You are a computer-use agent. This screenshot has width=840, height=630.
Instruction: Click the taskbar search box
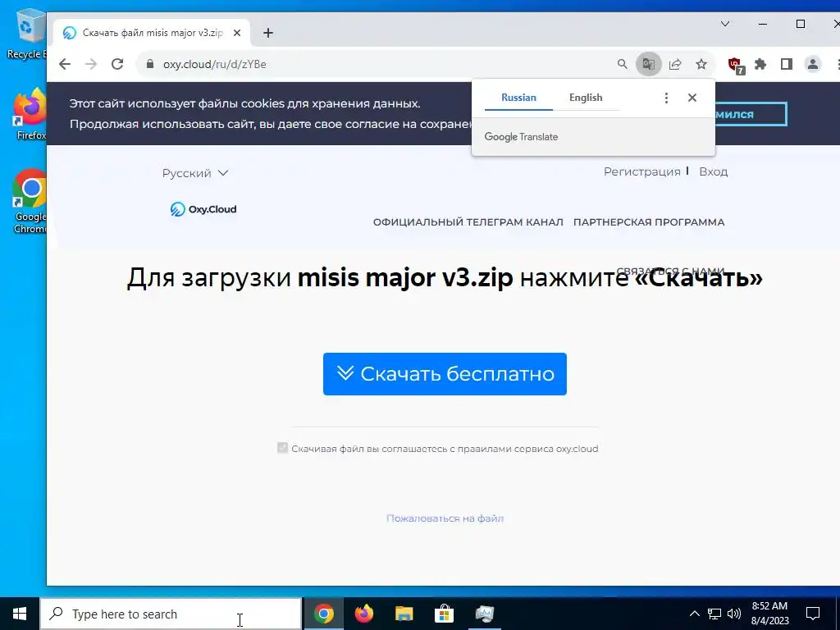(x=171, y=614)
